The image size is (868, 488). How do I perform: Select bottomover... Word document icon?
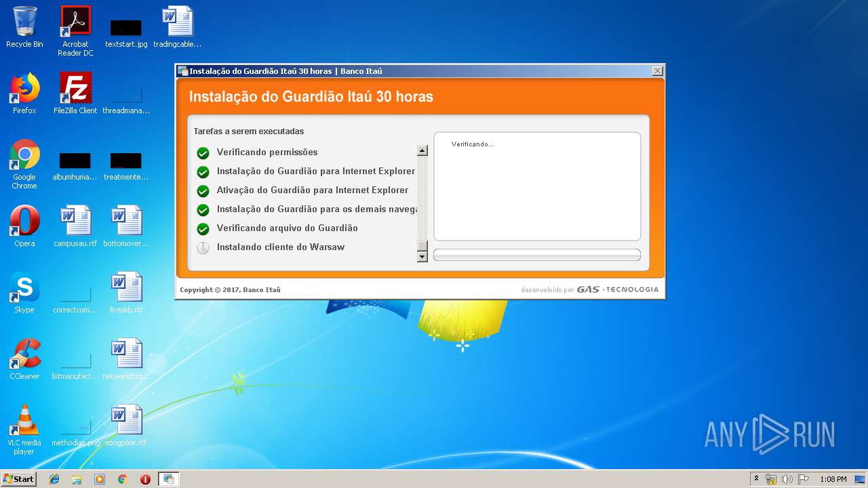click(x=126, y=226)
